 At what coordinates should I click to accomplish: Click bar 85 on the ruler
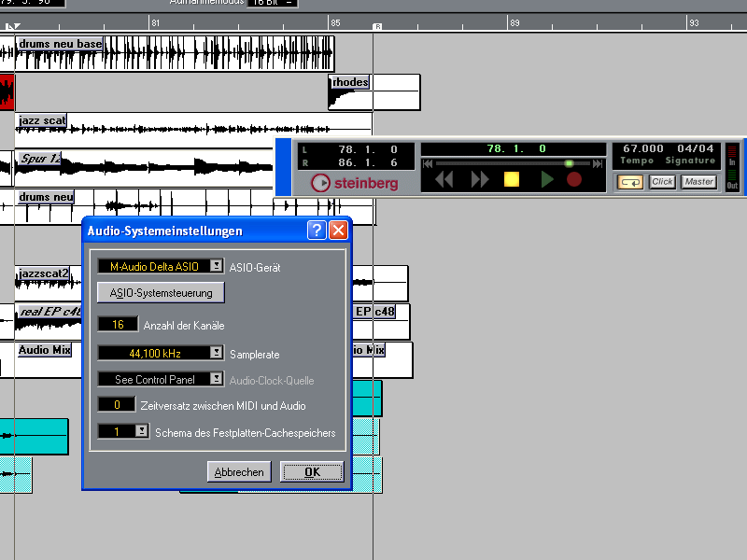[335, 22]
